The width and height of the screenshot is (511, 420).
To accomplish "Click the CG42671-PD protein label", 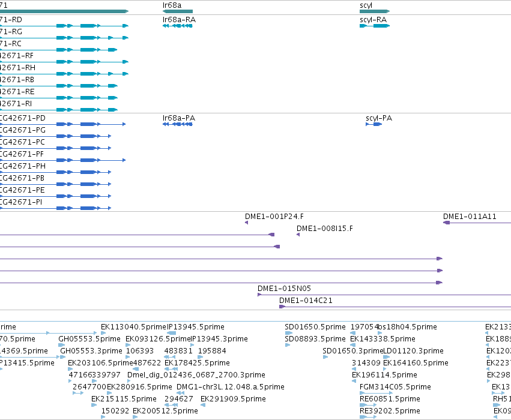I will [22, 118].
